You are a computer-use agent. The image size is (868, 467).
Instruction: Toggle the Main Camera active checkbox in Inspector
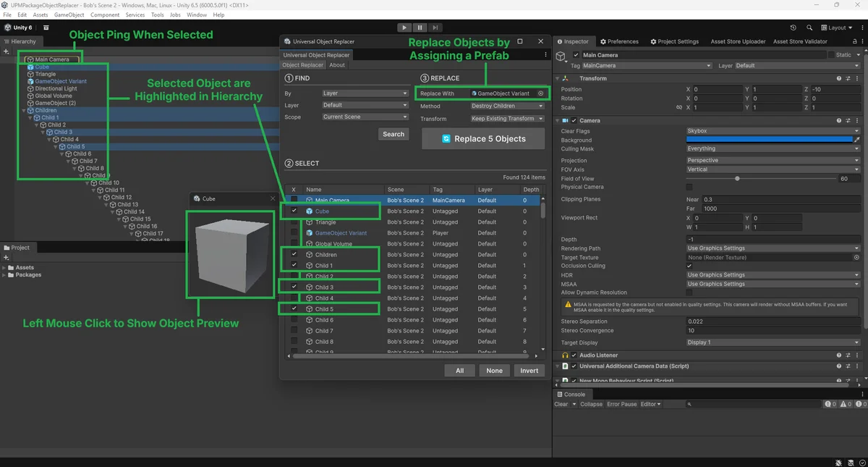click(576, 55)
